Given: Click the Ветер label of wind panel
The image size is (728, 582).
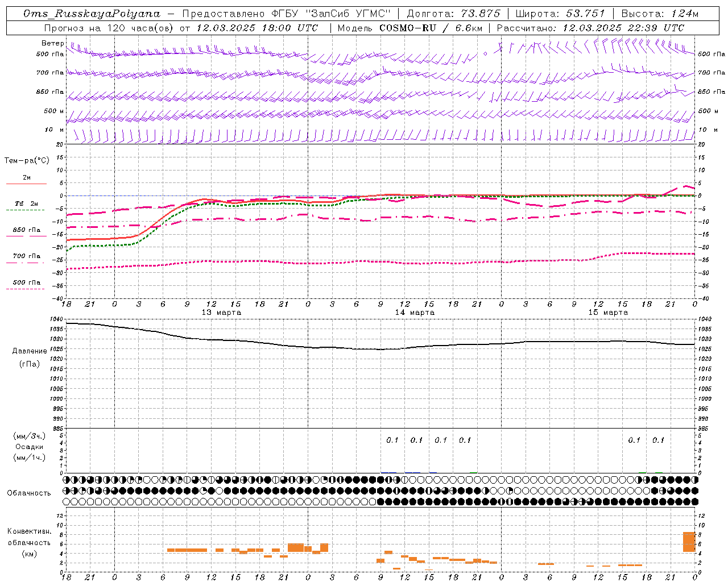Looking at the screenshot, I should tap(52, 43).
